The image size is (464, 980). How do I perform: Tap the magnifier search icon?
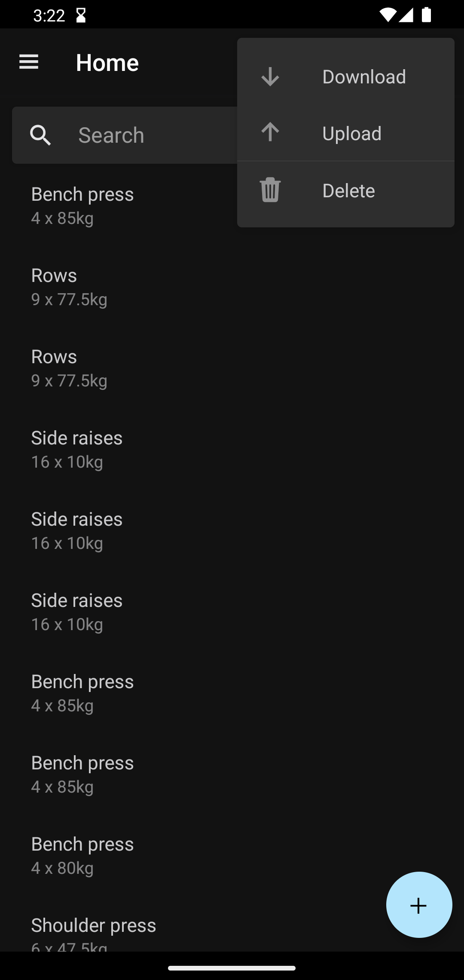40,135
